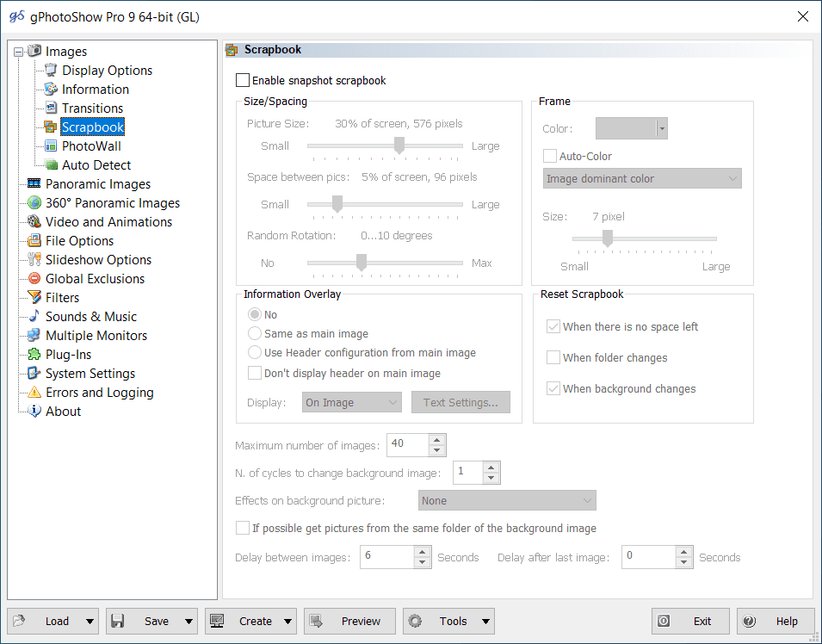Click the Multiple Monitors icon
The height and width of the screenshot is (644, 822).
(x=34, y=335)
